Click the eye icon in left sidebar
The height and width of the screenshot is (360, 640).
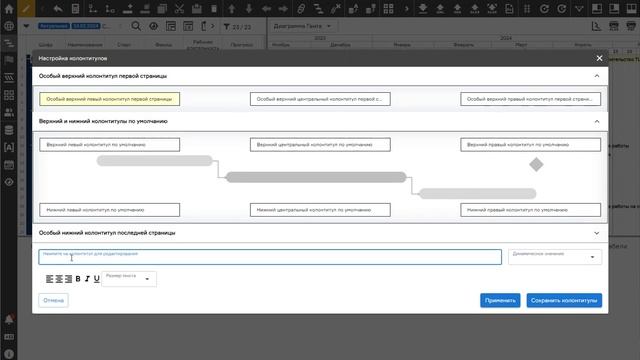[x=9, y=182]
